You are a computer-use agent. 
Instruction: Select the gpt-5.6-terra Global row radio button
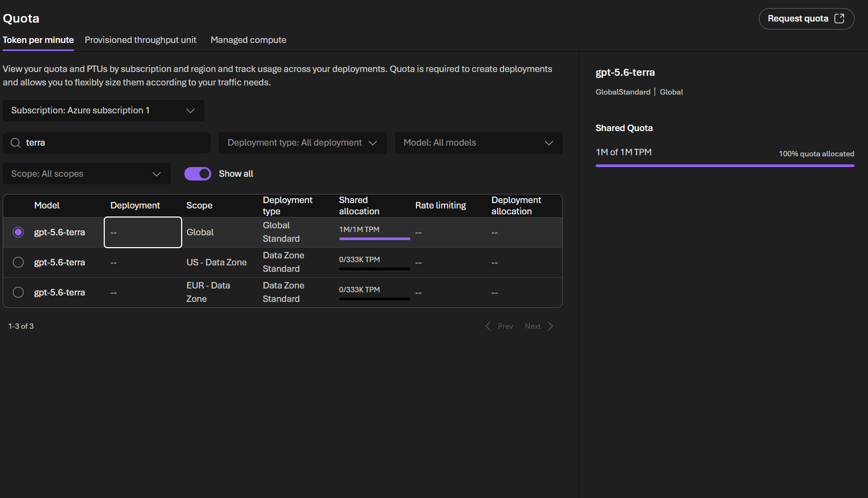tap(18, 232)
